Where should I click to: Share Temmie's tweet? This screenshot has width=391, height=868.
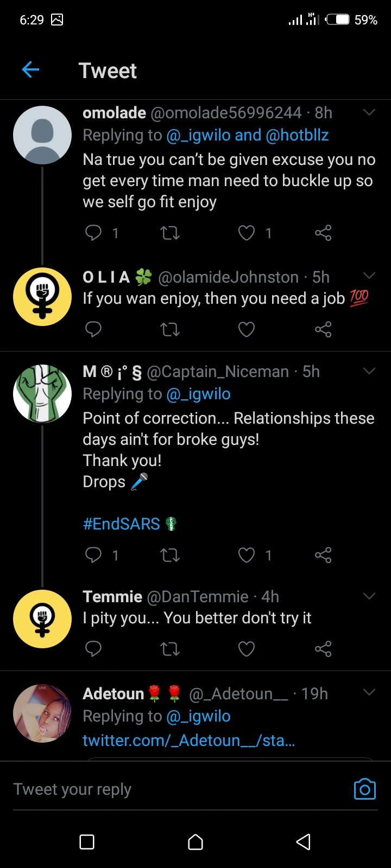(x=323, y=649)
